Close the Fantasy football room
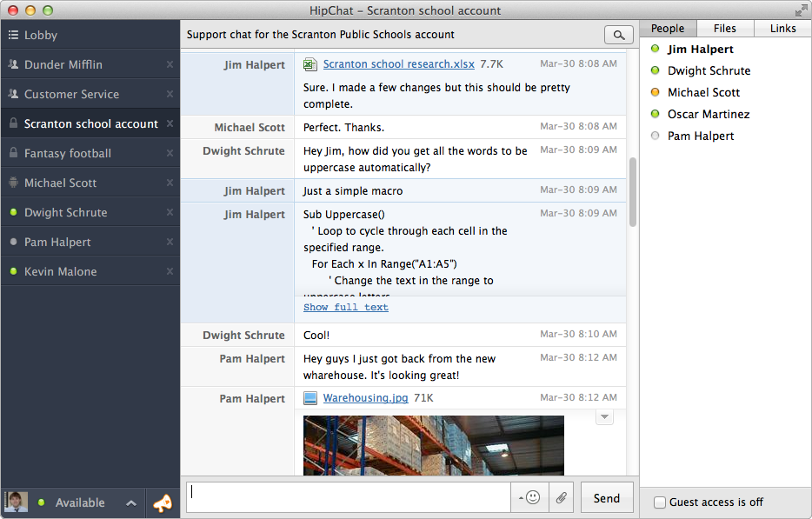This screenshot has width=812, height=519. click(170, 153)
